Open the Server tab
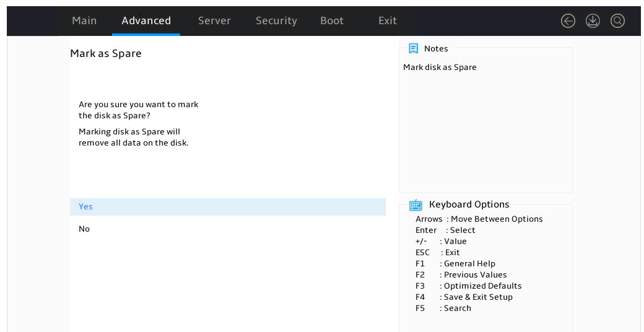This screenshot has width=644, height=332. point(214,20)
